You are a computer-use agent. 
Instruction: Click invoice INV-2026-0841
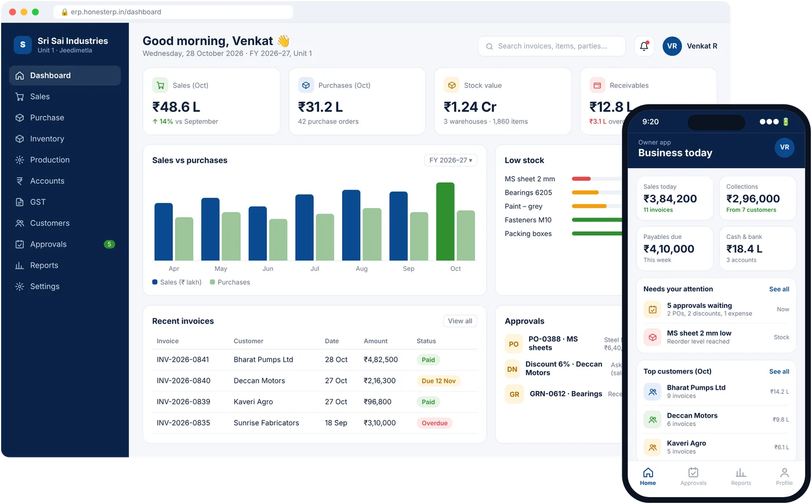point(183,360)
